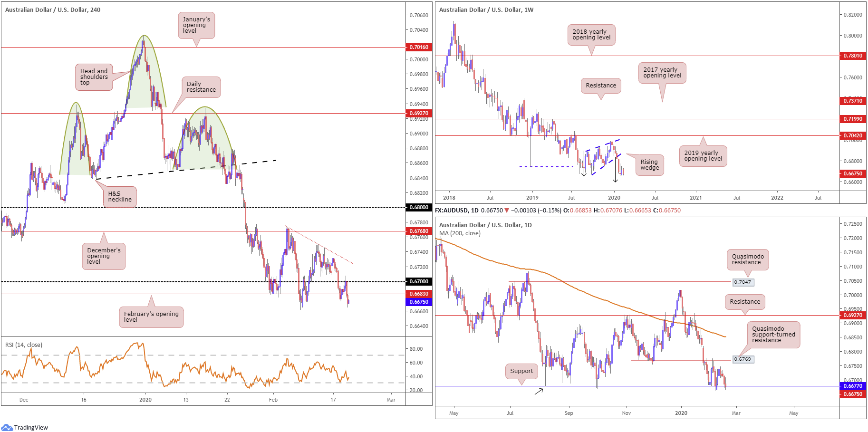The width and height of the screenshot is (868, 432).
Task: Select the Quasimodo support-turned resistance callout
Action: [x=773, y=335]
